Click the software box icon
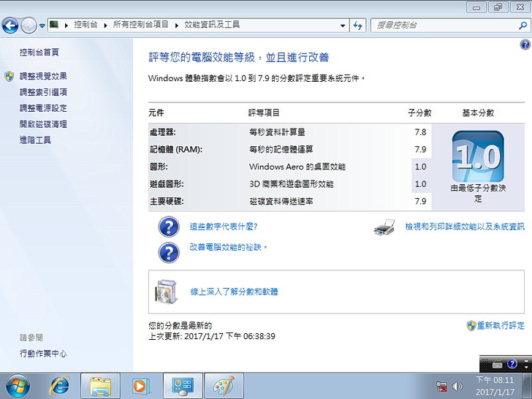Viewport: 532px width, 399px height. tap(166, 292)
